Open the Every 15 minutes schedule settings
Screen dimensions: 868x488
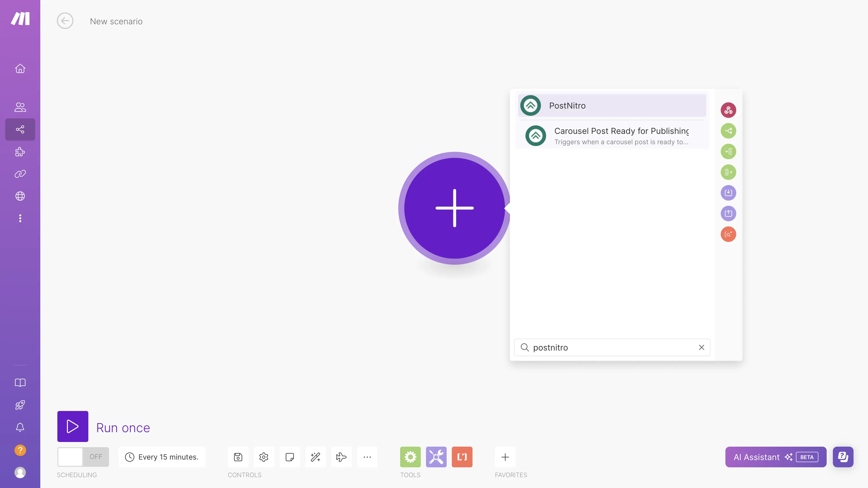coord(162,457)
